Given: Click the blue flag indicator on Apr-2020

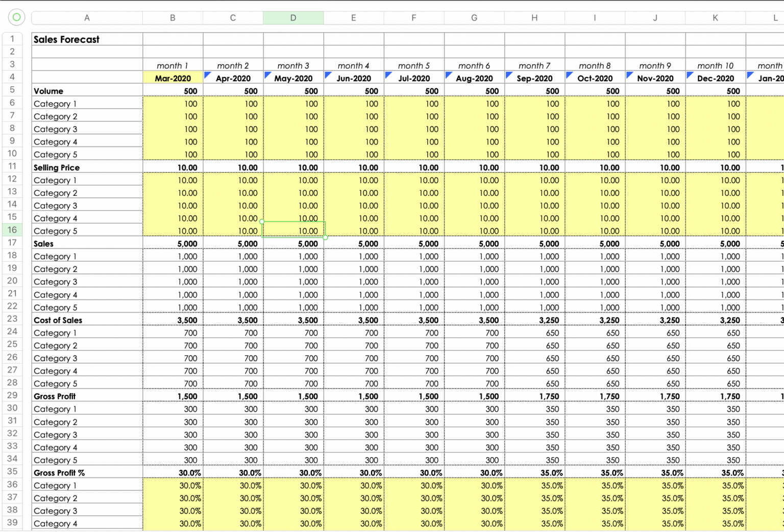Looking at the screenshot, I should click(x=207, y=74).
